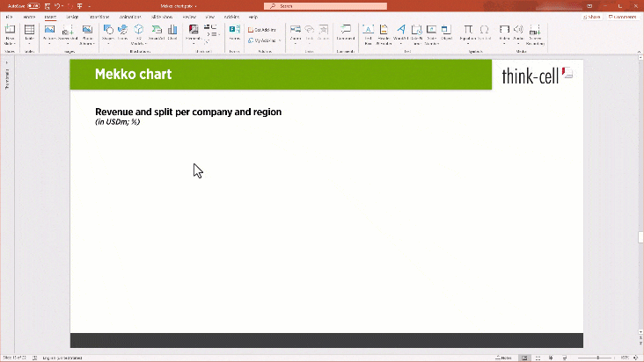Click the zoom slider in status bar

tap(598, 358)
